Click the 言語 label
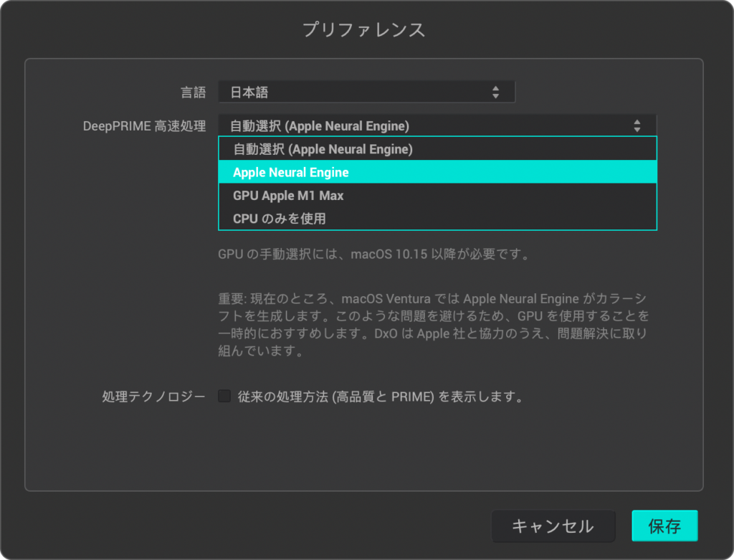The image size is (734, 560). [194, 92]
